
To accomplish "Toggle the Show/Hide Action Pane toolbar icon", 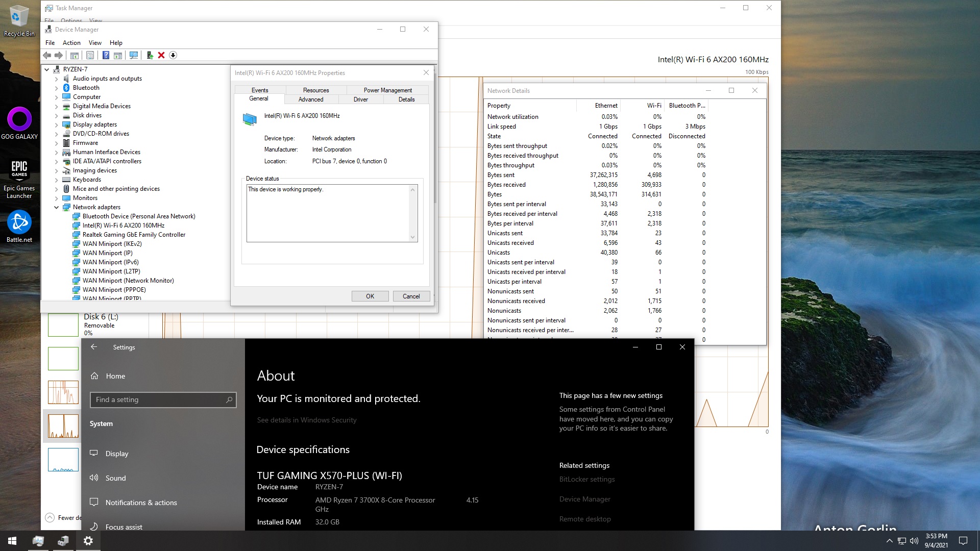I will pyautogui.click(x=118, y=55).
